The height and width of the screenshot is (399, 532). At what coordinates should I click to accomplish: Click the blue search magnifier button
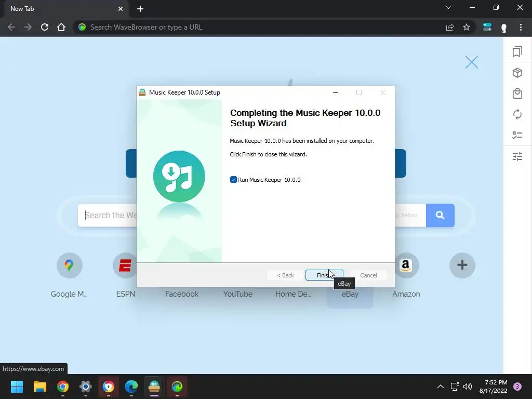pyautogui.click(x=440, y=215)
